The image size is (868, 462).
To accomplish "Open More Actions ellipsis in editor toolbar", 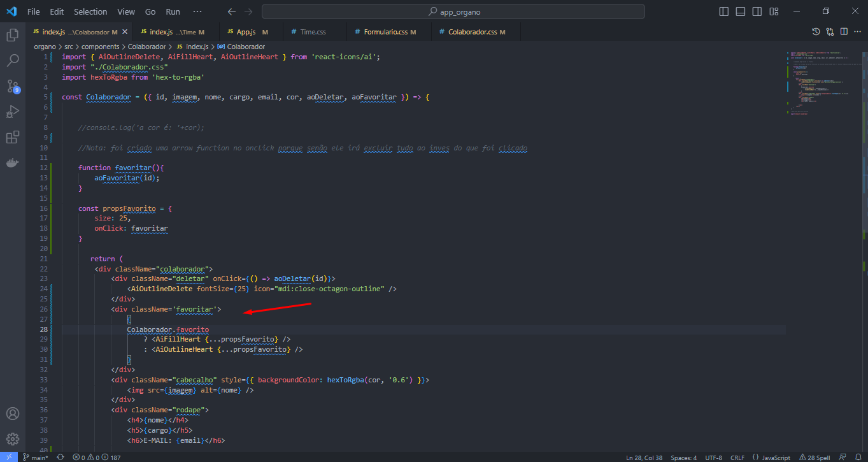I will pyautogui.click(x=857, y=32).
